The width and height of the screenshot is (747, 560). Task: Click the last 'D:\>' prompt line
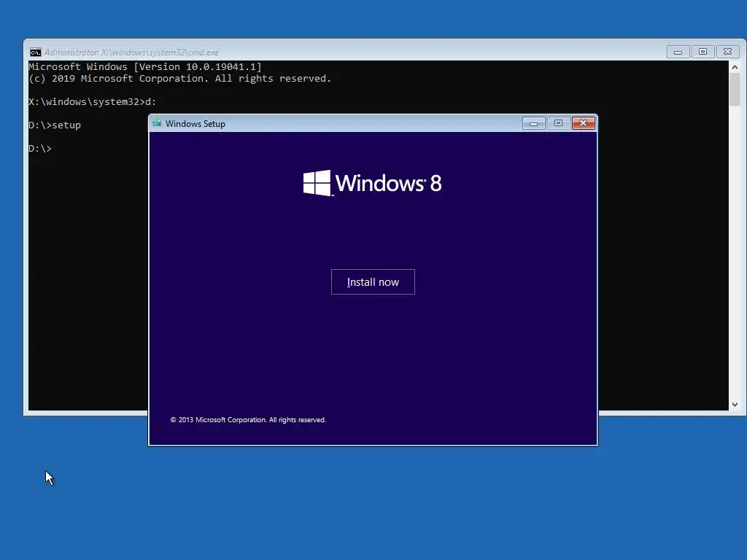coord(40,149)
